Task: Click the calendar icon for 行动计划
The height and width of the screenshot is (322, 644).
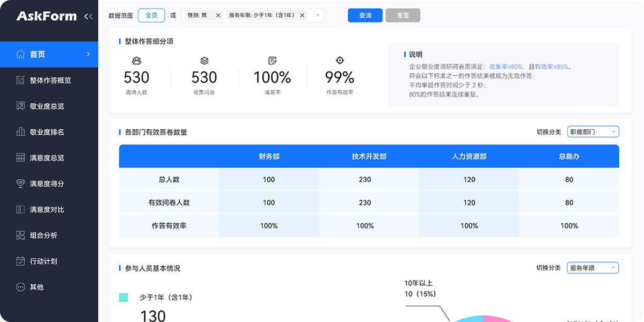Action: pyautogui.click(x=20, y=261)
